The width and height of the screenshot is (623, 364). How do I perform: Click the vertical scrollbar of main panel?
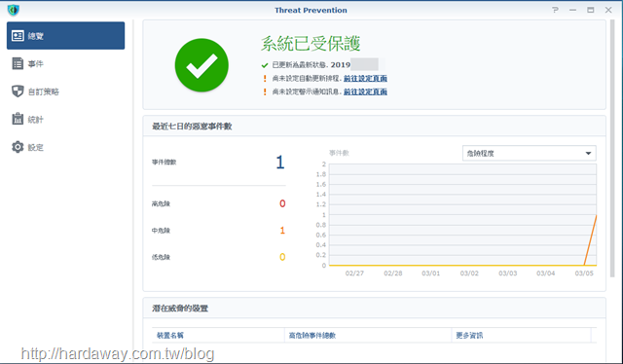coord(612,149)
